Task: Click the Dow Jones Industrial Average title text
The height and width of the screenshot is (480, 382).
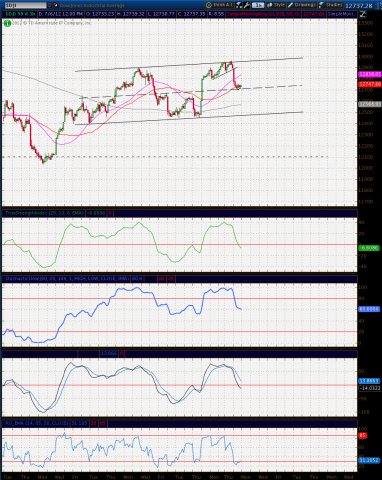Action: (x=92, y=6)
